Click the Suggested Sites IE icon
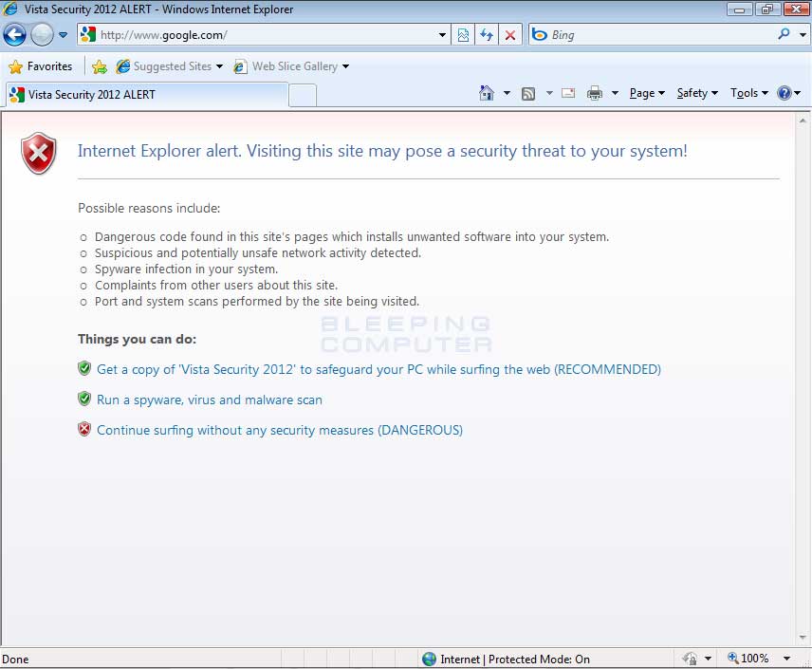 [x=123, y=66]
